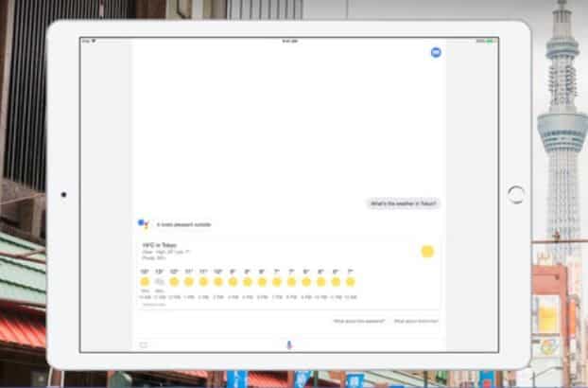Screen dimensions: 588x388
Task: Select the first hourly sun icon
Action: [145, 281]
